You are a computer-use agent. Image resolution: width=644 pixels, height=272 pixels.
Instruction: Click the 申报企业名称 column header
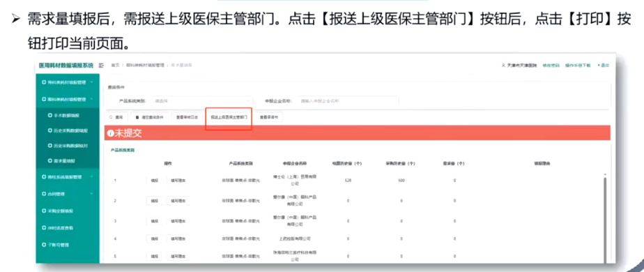pos(295,163)
